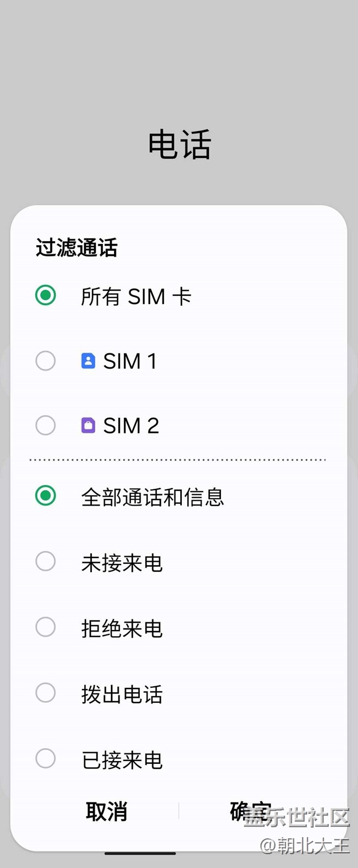
Task: Mark the 已接来电 radio circle
Action: click(x=45, y=759)
